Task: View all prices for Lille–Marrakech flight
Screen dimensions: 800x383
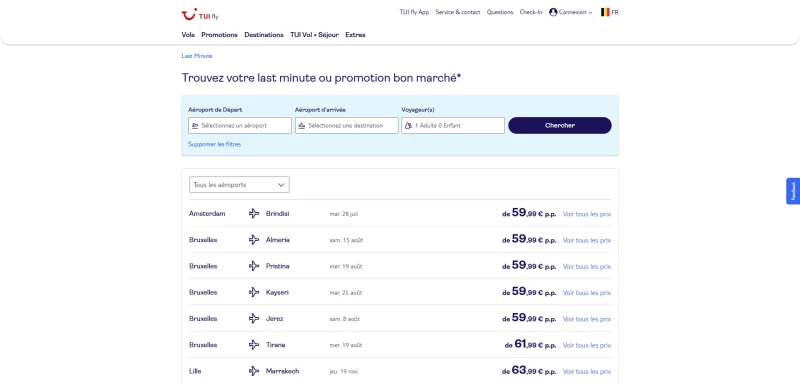Action: (x=587, y=372)
